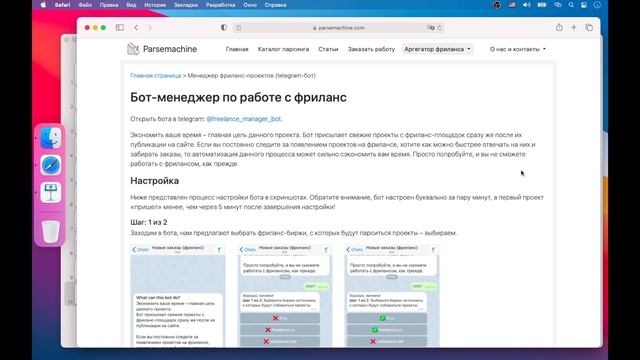Click the OBS status icon in menu bar

click(497, 5)
